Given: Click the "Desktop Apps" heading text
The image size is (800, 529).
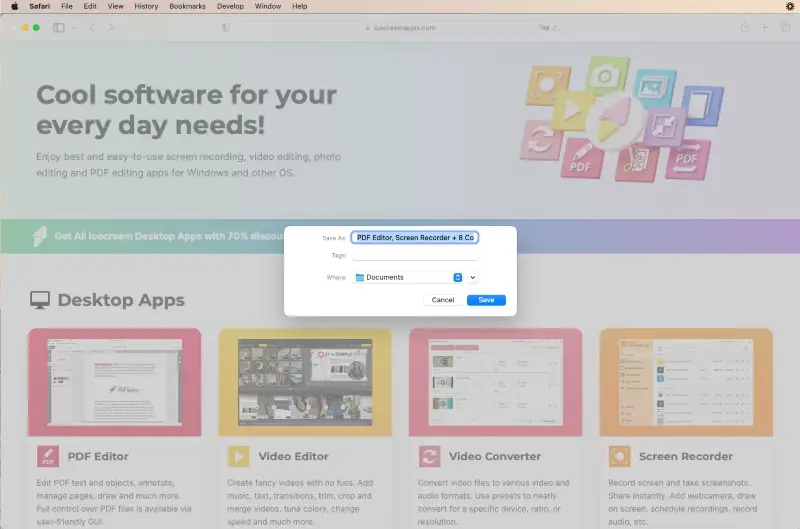Looking at the screenshot, I should [x=121, y=300].
